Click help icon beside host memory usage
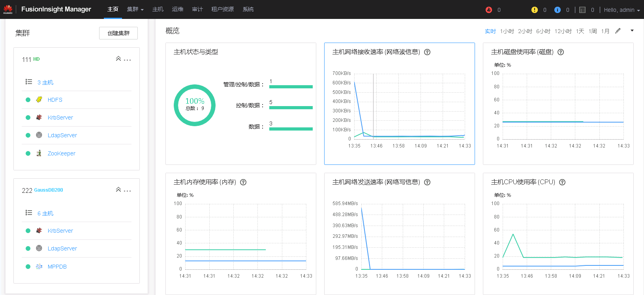This screenshot has height=295, width=644. tap(243, 182)
